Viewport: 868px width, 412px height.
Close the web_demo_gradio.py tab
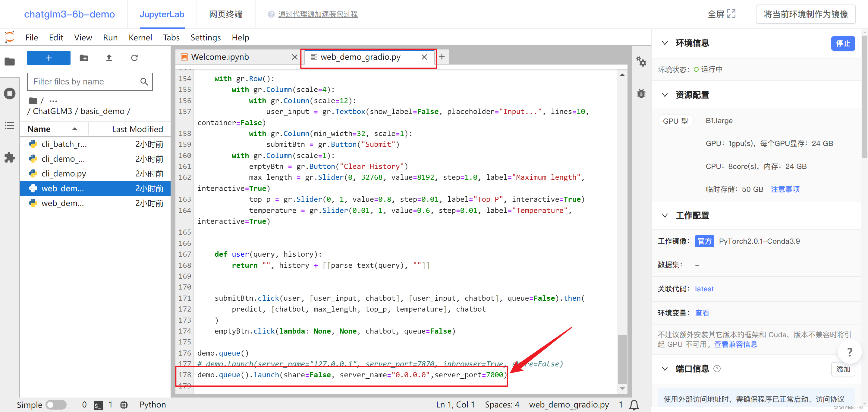pyautogui.click(x=424, y=57)
